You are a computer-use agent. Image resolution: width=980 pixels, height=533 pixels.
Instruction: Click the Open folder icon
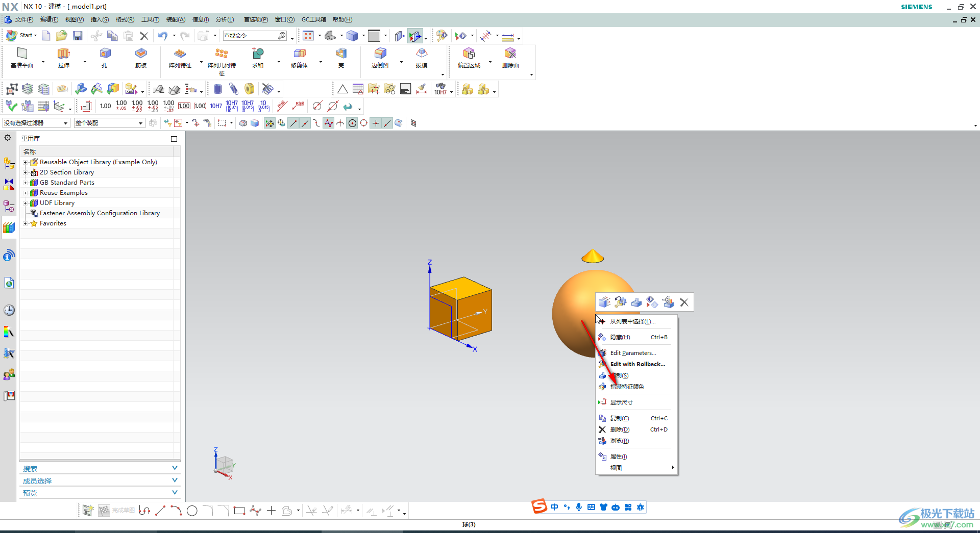(x=62, y=36)
